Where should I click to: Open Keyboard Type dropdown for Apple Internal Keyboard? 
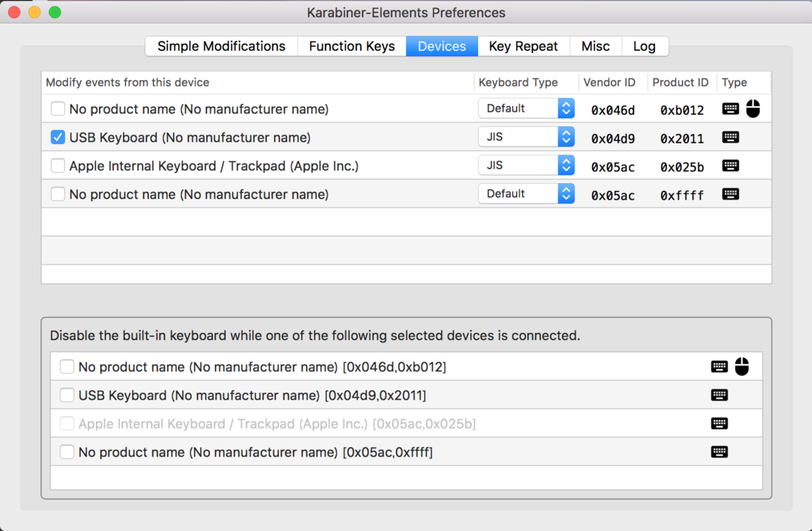point(526,166)
